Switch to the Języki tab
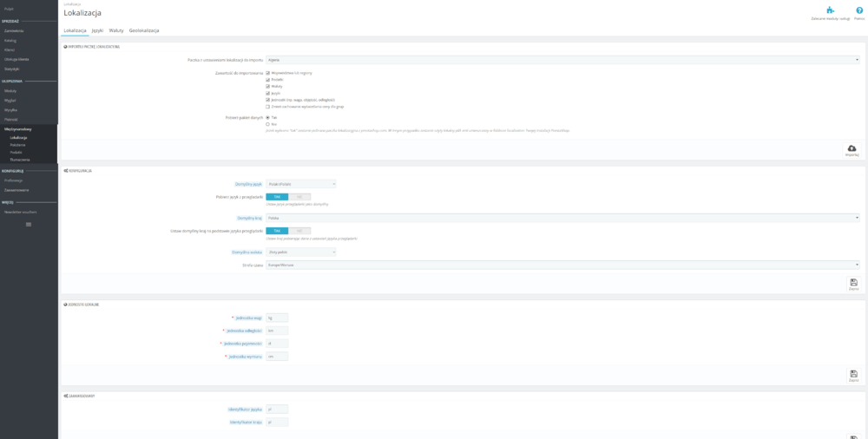 point(97,30)
